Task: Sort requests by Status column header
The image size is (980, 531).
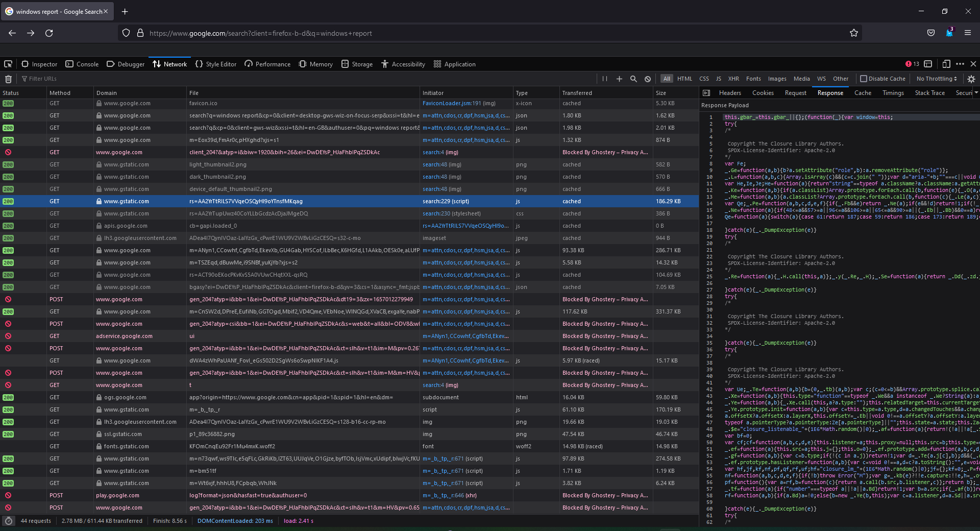Action: tap(23, 93)
